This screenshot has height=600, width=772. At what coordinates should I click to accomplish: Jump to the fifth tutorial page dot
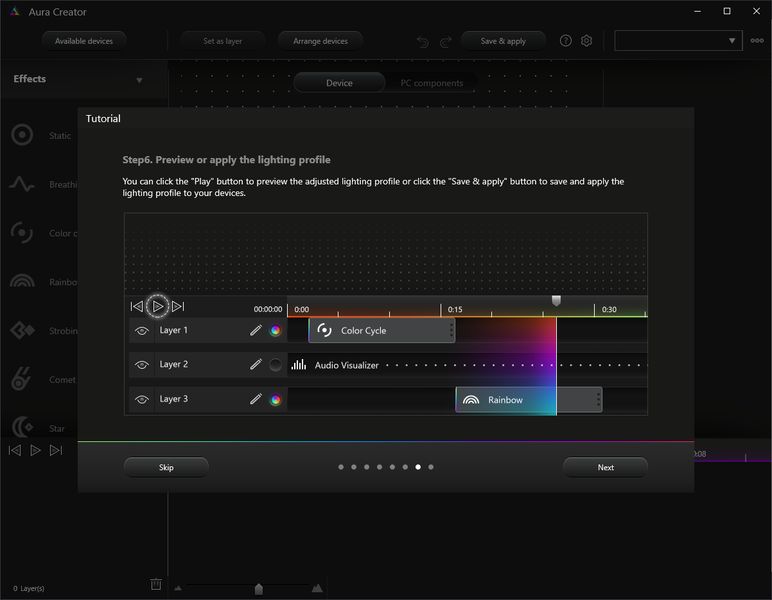pyautogui.click(x=392, y=467)
